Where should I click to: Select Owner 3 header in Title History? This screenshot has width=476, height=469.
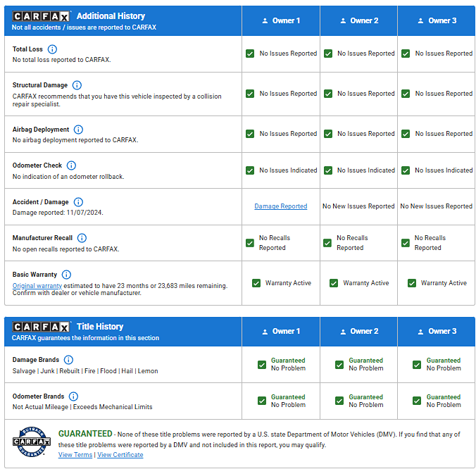(437, 331)
